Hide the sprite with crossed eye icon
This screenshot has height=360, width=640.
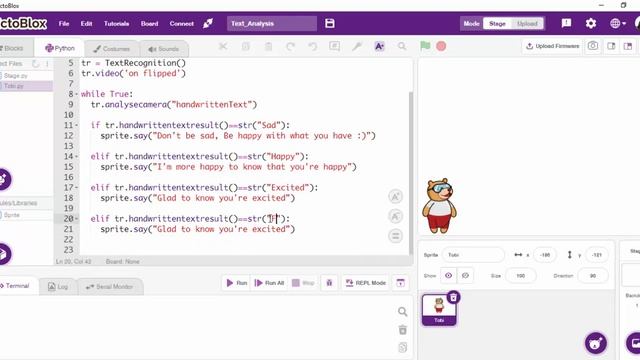465,276
